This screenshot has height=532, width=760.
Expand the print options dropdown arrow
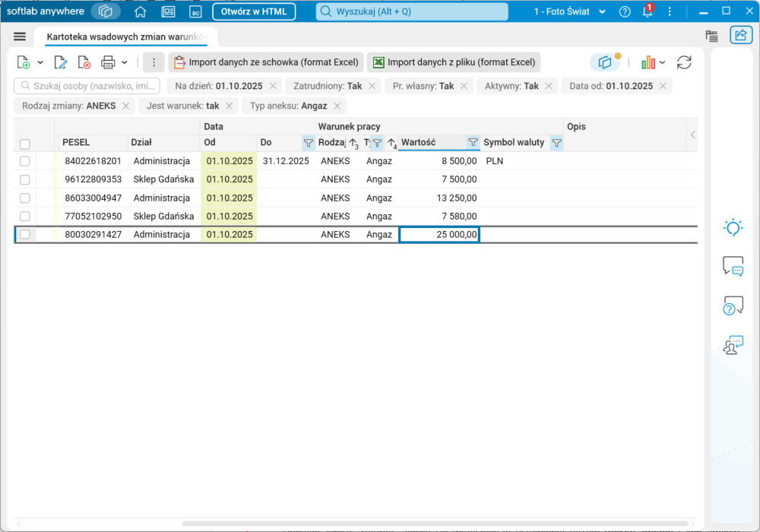point(125,62)
